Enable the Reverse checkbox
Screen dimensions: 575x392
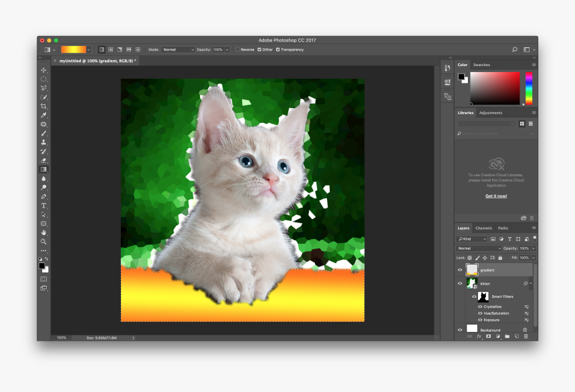tap(238, 49)
